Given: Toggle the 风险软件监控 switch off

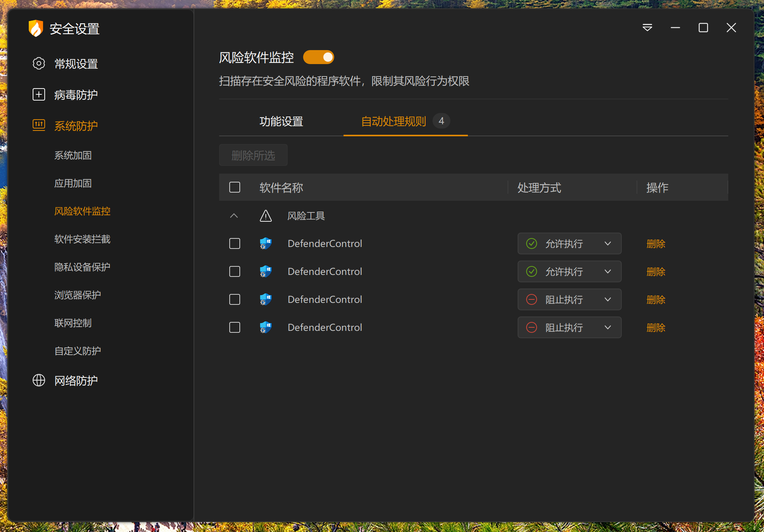Looking at the screenshot, I should pos(319,57).
